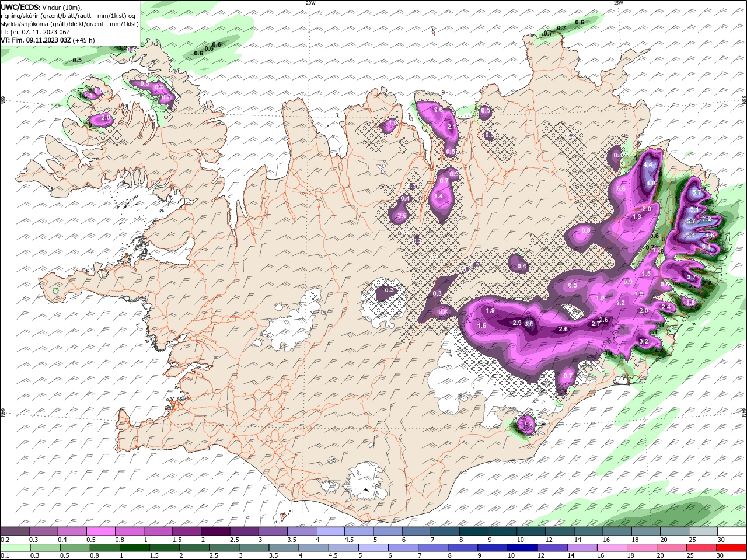Click the '(+45 h)' forecast offset text
Screen dimensions: 747x560
[84, 40]
